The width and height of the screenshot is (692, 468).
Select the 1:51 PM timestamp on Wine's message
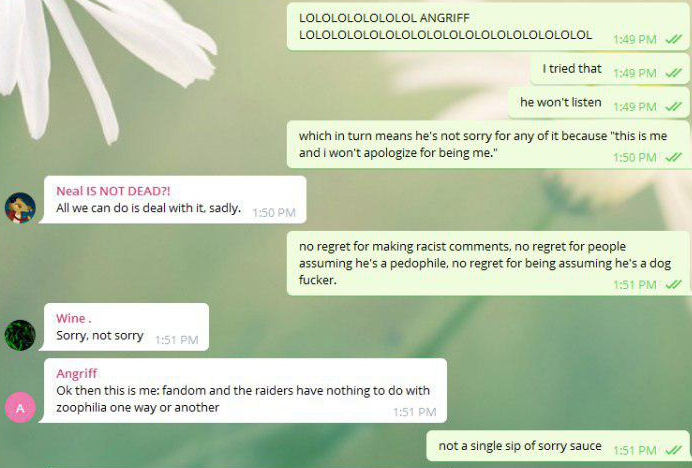click(x=177, y=340)
